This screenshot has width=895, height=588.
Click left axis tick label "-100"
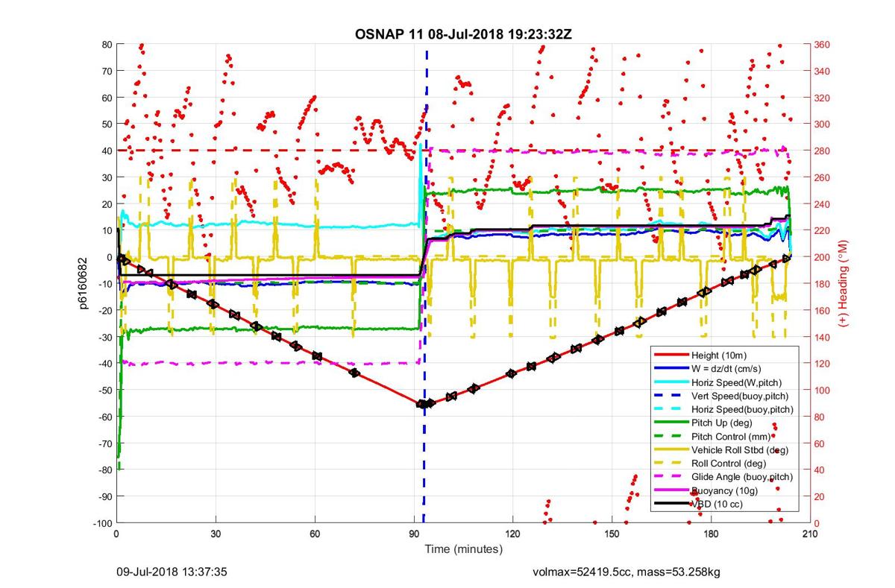(x=101, y=522)
